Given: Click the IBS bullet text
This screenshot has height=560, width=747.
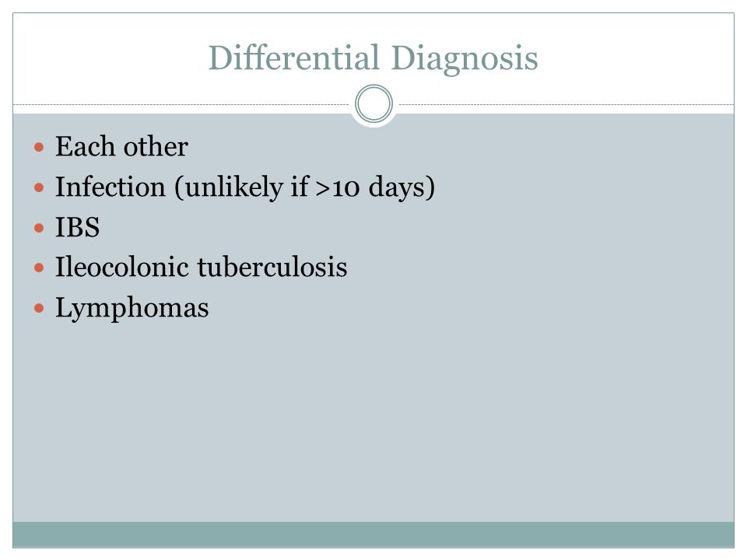Looking at the screenshot, I should [x=78, y=226].
